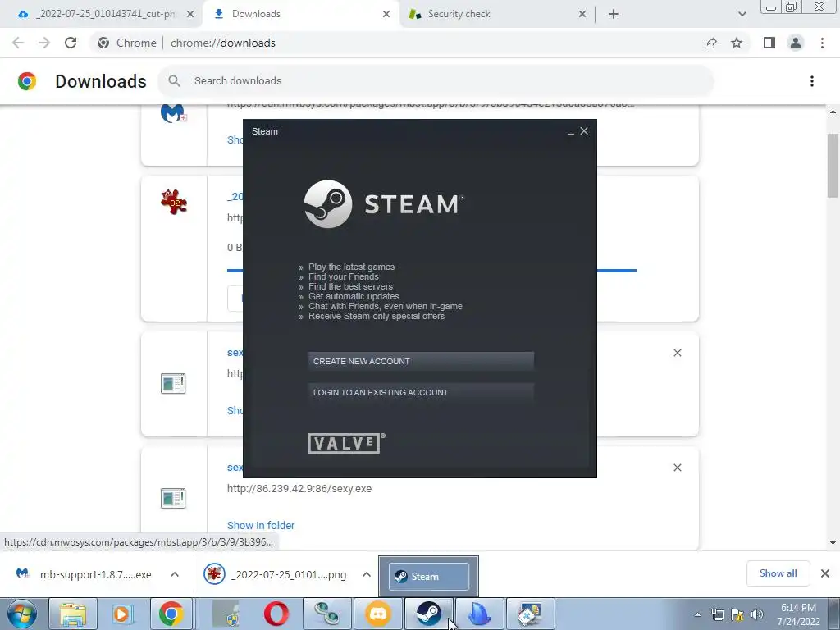840x630 pixels.
Task: Switch to the _2022-07-25_010143741 tab
Action: [x=105, y=14]
